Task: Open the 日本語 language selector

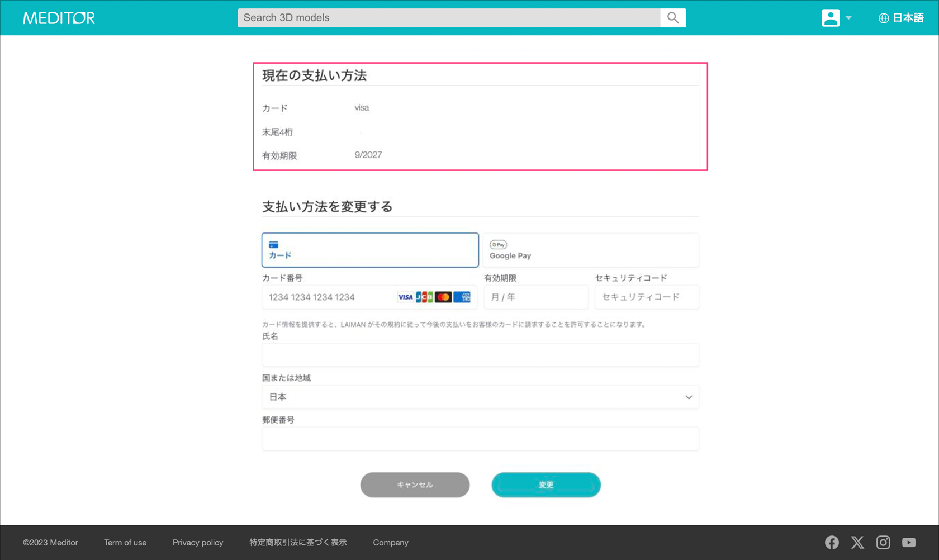Action: pos(908,18)
